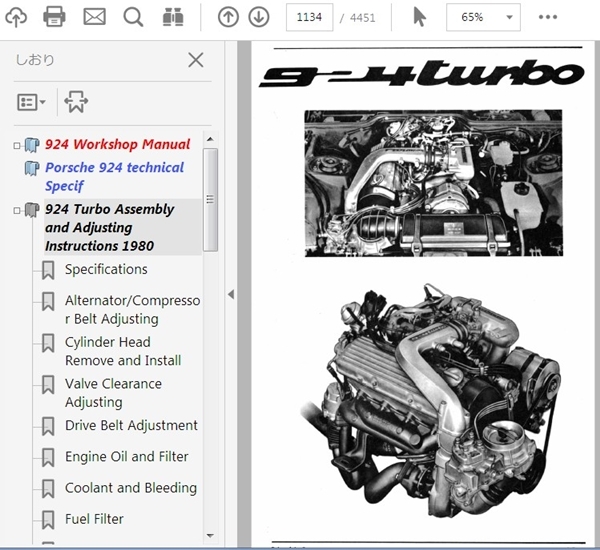Open the magnifier search tool

(133, 17)
